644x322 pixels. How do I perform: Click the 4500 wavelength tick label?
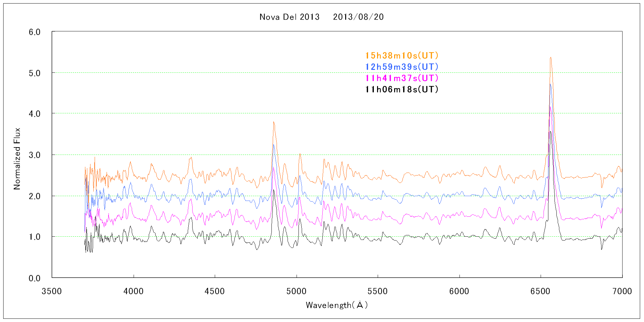[x=214, y=291]
